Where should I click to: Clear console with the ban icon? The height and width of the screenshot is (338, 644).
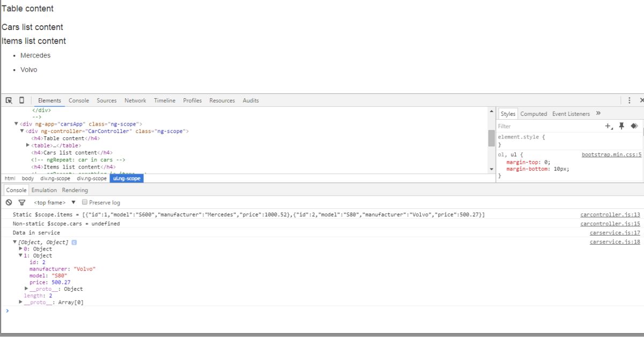click(x=9, y=202)
